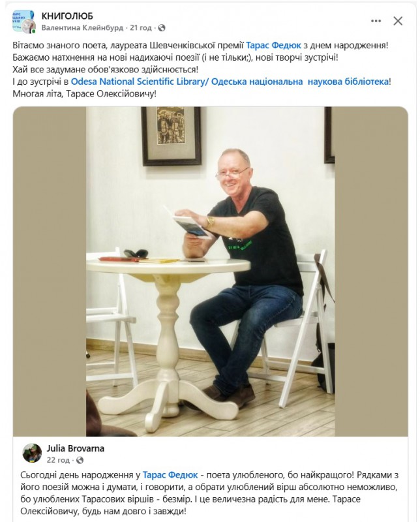The height and width of the screenshot is (522, 420).
Task: Click the Многая літа closing line of the post
Action: point(85,94)
